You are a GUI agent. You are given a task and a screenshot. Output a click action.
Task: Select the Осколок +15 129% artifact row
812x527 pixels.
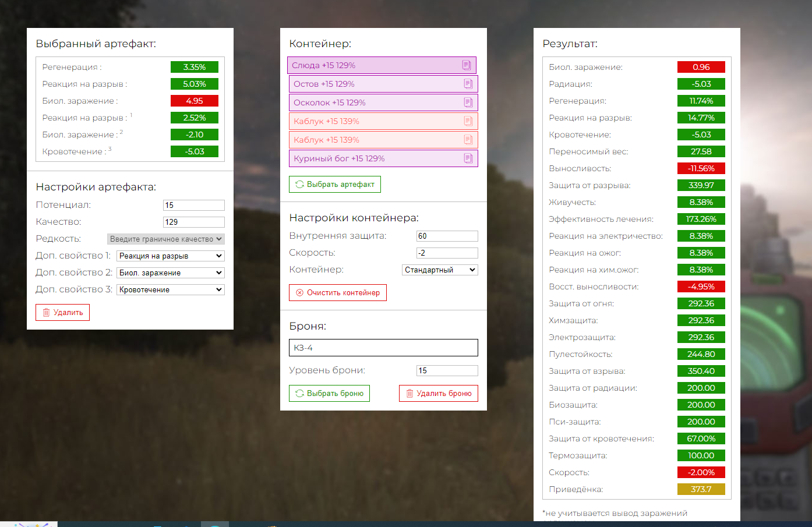pyautogui.click(x=383, y=102)
